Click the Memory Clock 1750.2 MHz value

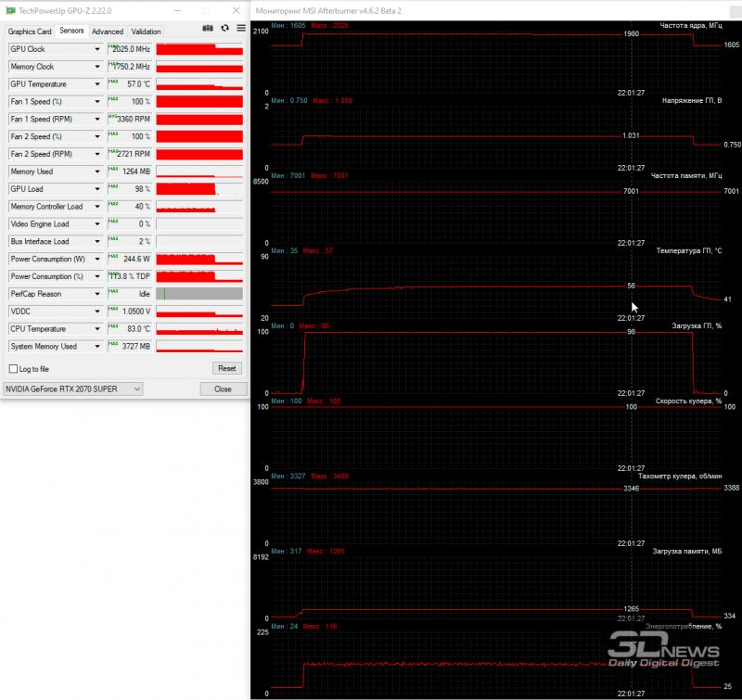[x=130, y=67]
